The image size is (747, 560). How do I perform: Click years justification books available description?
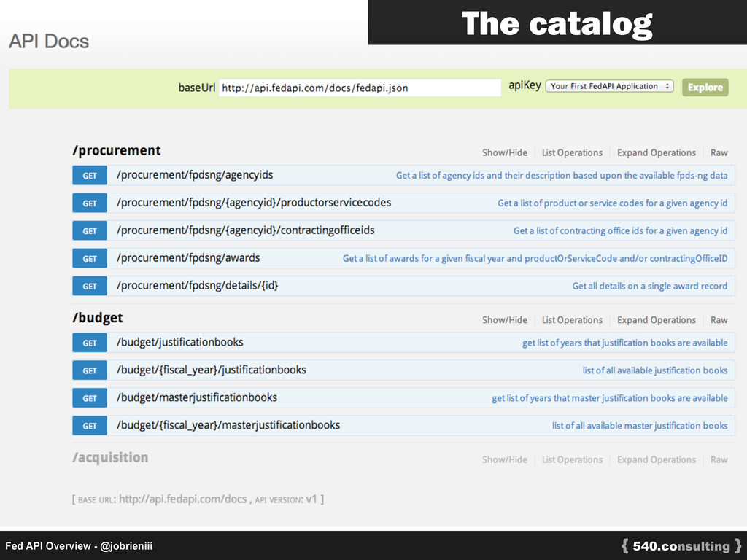(x=625, y=343)
